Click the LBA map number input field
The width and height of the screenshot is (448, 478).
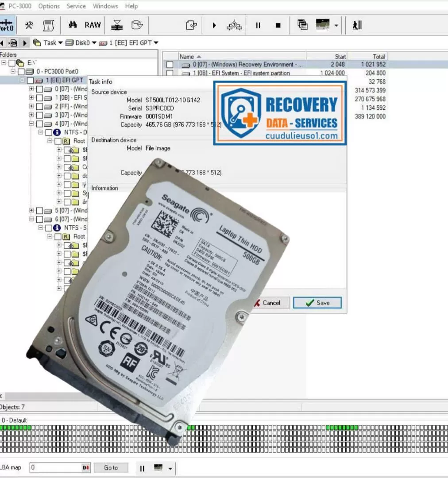pos(55,468)
